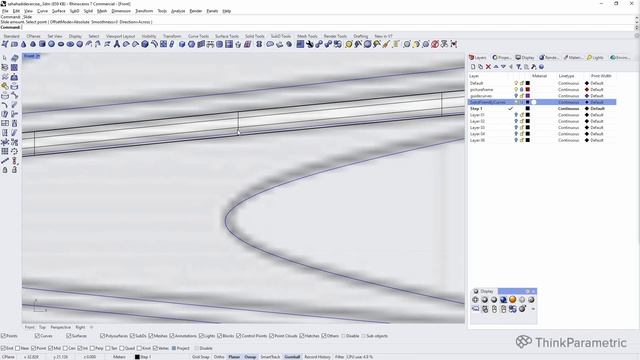
Task: Open the status bar current layer Step 1 dropdown
Action: [143, 357]
